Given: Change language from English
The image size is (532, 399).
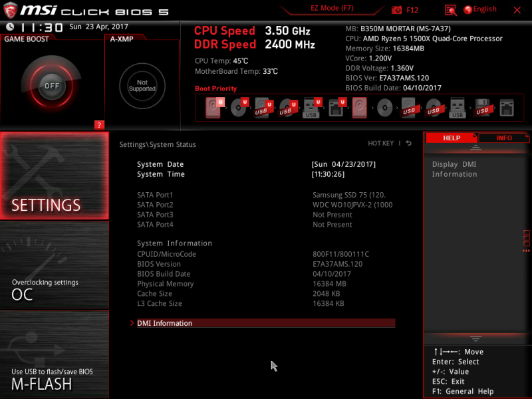Looking at the screenshot, I should pos(485,9).
